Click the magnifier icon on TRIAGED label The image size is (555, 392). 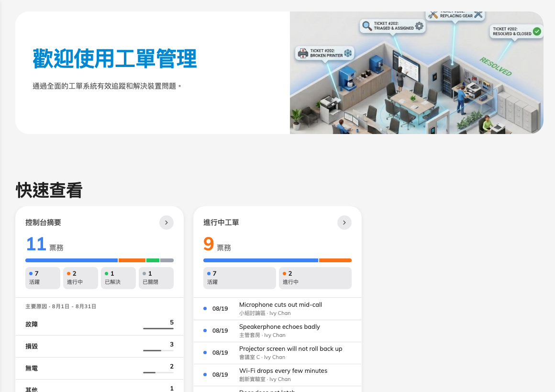pos(367,26)
